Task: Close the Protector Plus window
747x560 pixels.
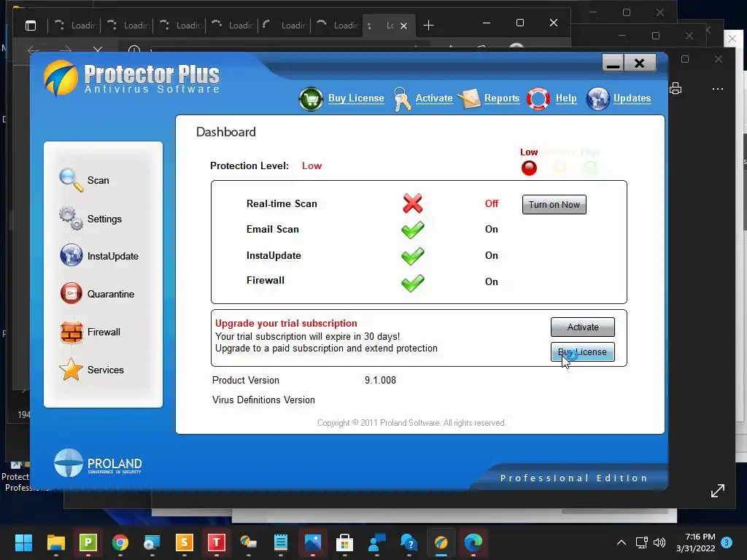Action: pyautogui.click(x=640, y=63)
